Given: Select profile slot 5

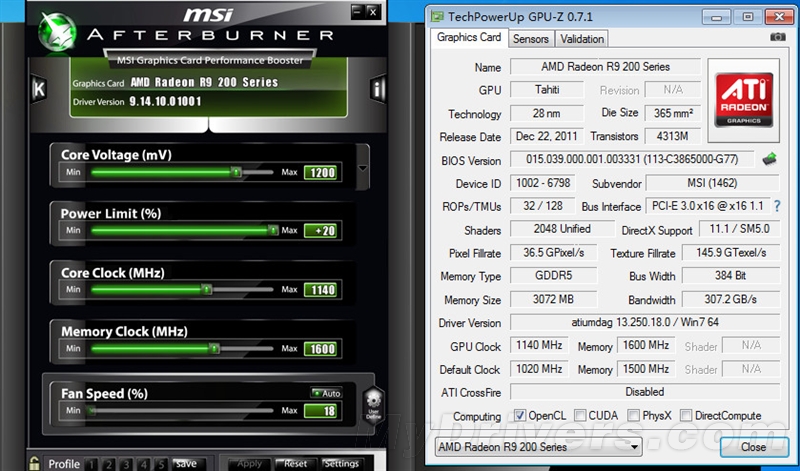Looking at the screenshot, I should coord(161,464).
